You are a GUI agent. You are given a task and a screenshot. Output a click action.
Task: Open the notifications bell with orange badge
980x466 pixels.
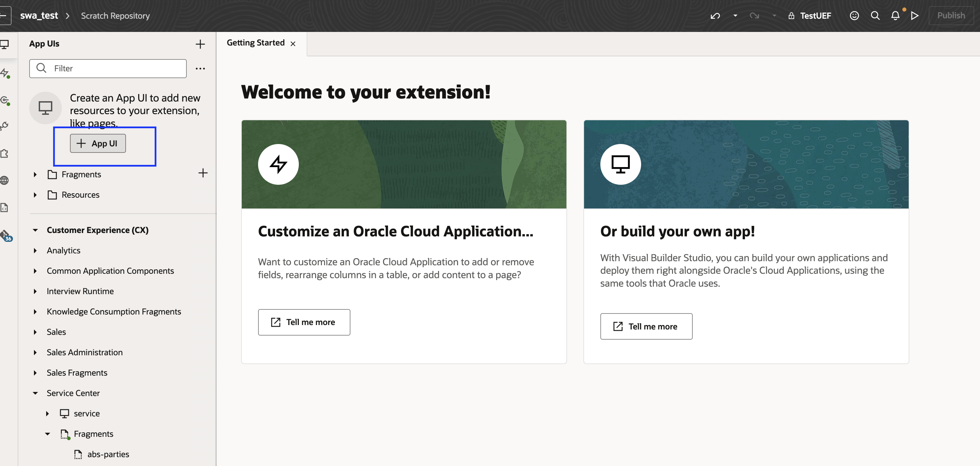coord(895,16)
